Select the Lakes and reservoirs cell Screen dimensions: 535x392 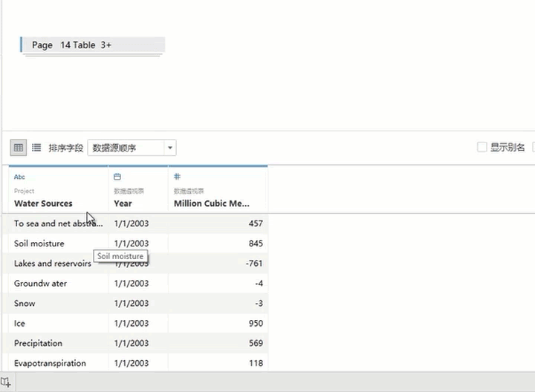tap(52, 264)
